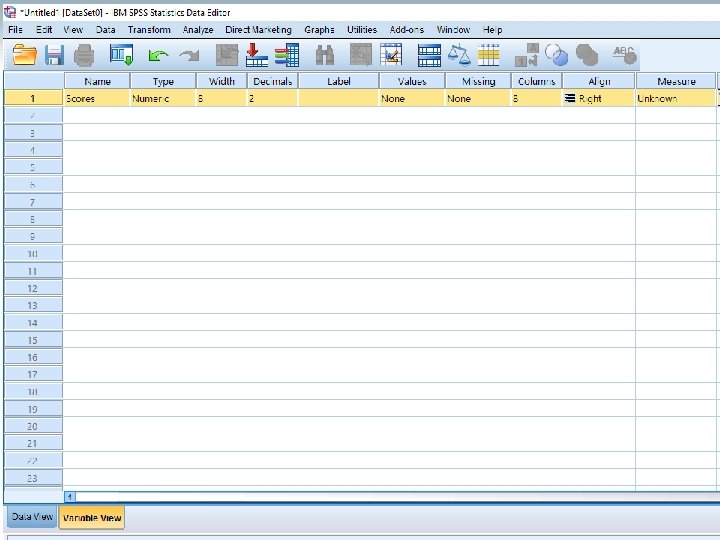Open Find using the binoculars icon
The width and height of the screenshot is (720, 540).
tap(325, 55)
